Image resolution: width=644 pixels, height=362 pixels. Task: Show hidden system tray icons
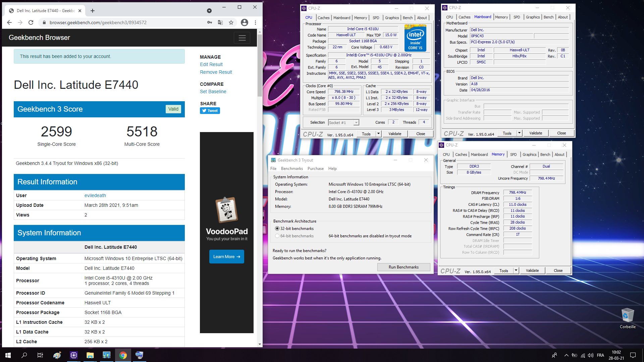(567, 355)
